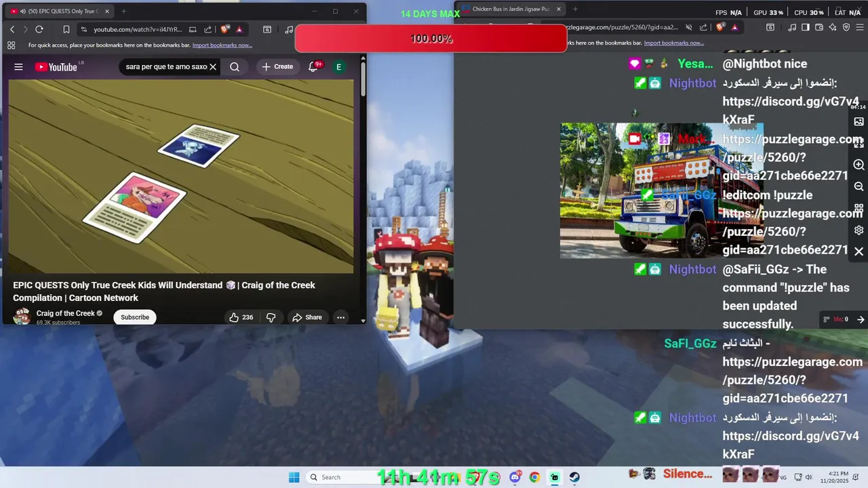Click the puzzlegarage.com address bar
The height and width of the screenshot is (488, 868).
621,27
